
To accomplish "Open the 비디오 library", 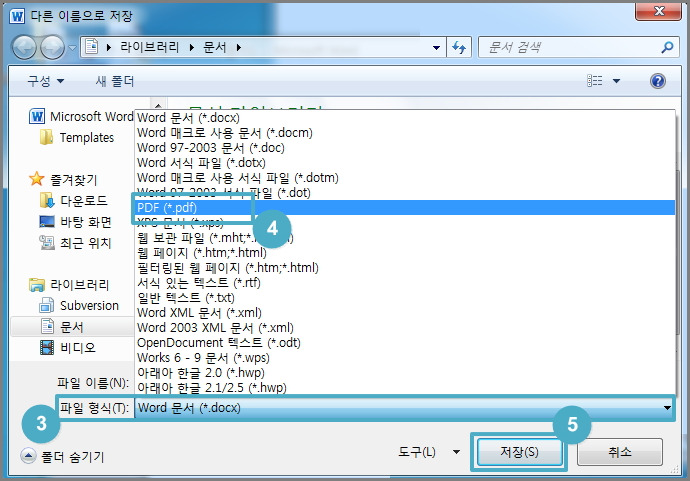I will 67,348.
